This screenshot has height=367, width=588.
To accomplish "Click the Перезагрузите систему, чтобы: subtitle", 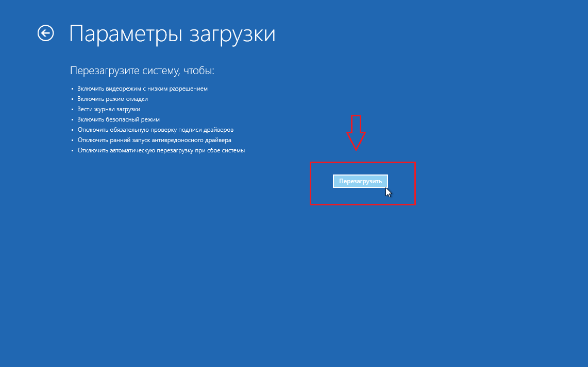I will pyautogui.click(x=142, y=70).
